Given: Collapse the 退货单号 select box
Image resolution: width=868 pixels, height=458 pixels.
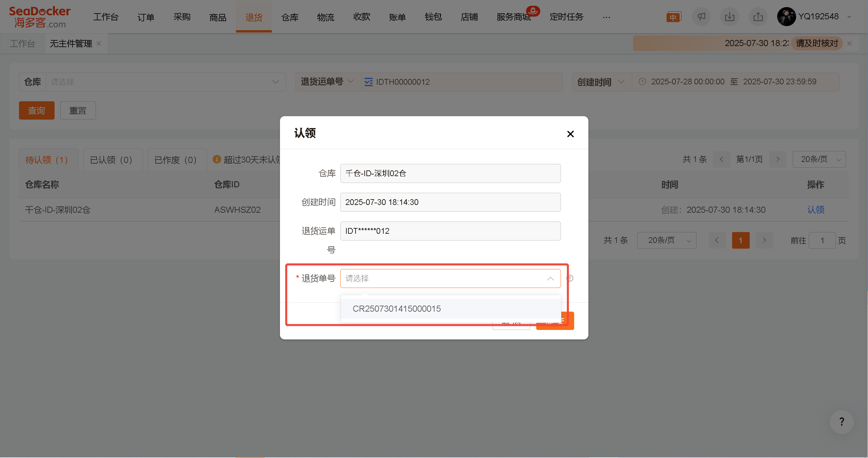Looking at the screenshot, I should point(550,278).
